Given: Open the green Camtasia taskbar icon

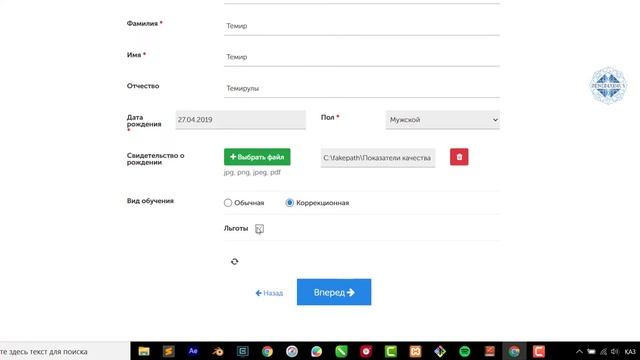Looking at the screenshot, I should pyautogui.click(x=391, y=351).
